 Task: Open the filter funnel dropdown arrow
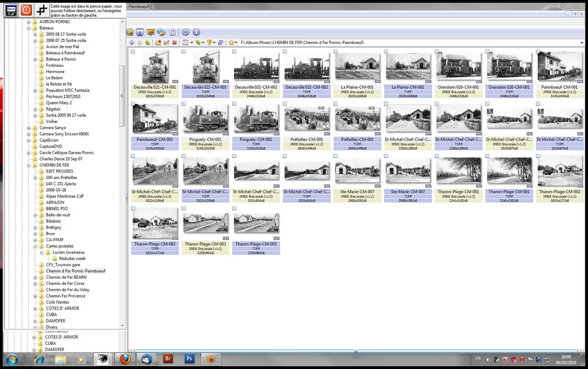click(x=214, y=43)
